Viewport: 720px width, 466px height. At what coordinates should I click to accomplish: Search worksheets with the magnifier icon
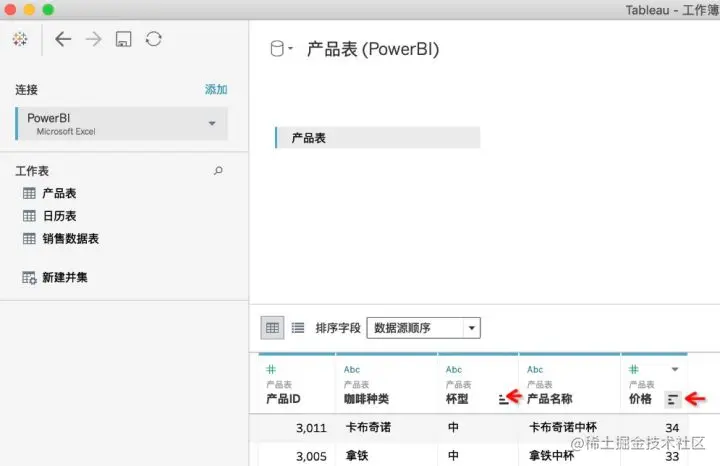pos(218,171)
